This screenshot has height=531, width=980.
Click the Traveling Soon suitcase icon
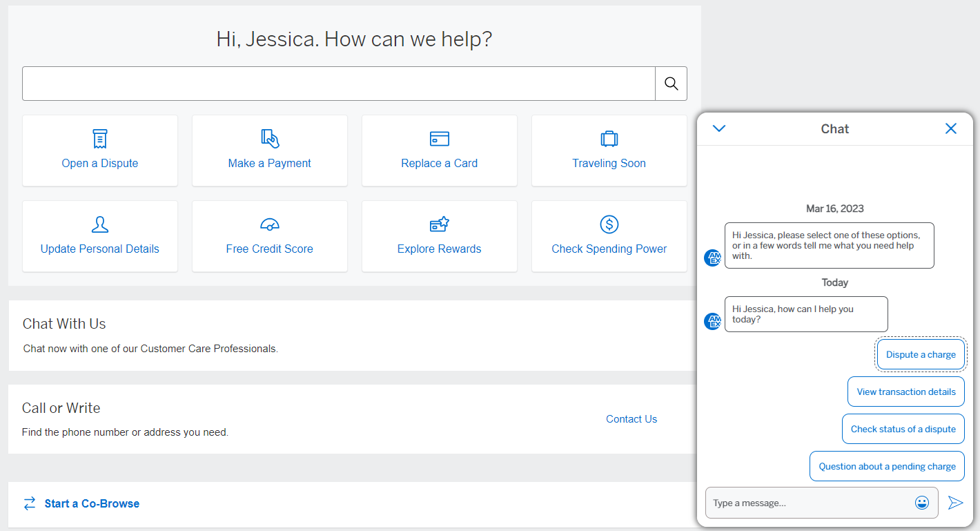coord(609,139)
